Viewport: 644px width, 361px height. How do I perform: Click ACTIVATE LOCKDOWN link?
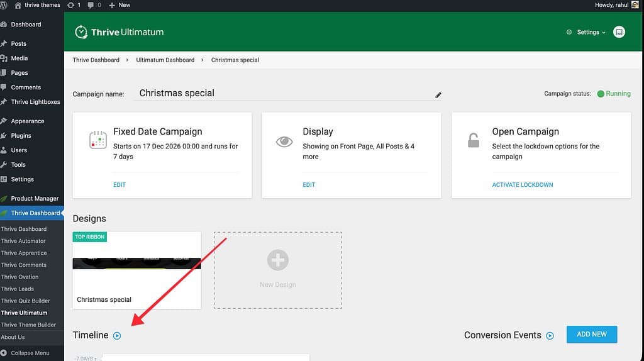click(522, 185)
